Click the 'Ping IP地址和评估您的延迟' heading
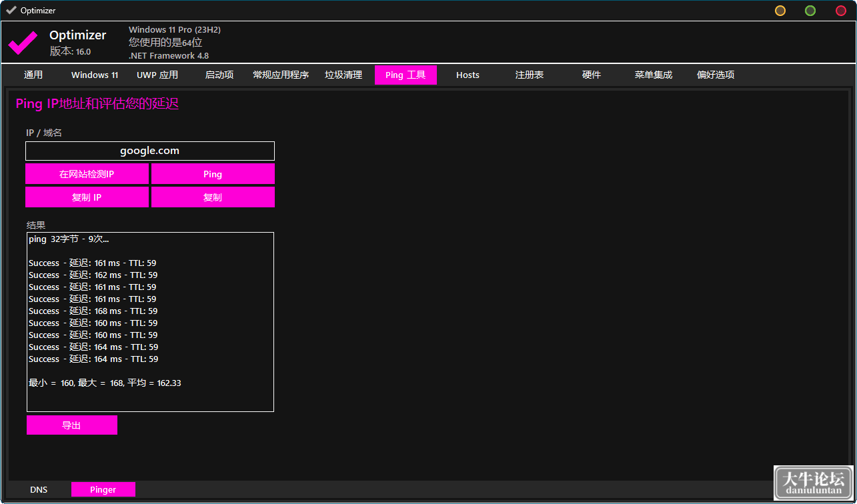The width and height of the screenshot is (857, 504). [97, 103]
